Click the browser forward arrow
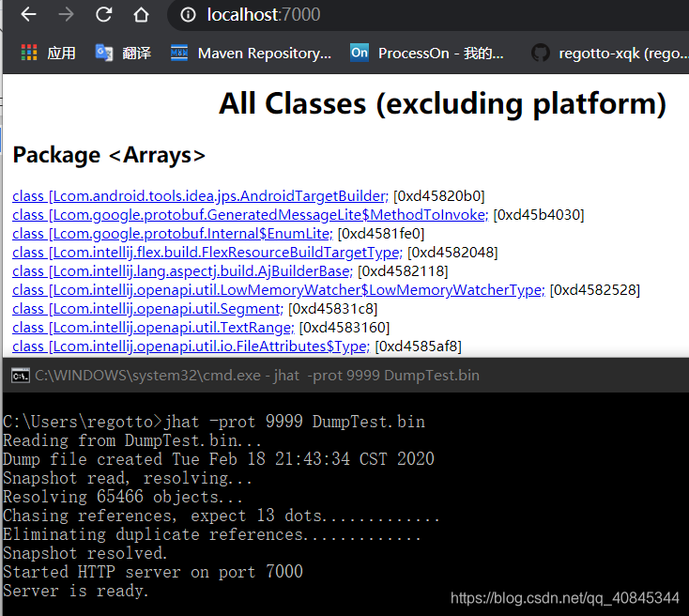689x616 pixels. [66, 14]
